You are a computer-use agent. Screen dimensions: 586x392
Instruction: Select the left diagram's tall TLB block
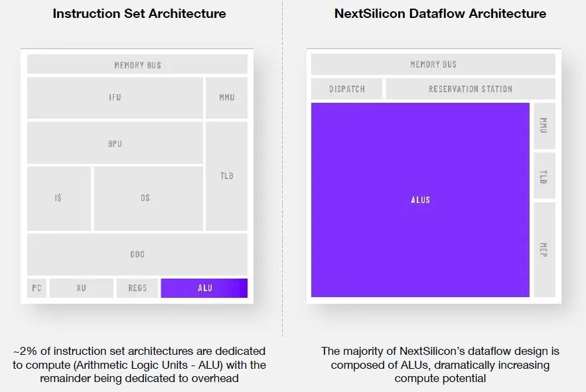click(226, 176)
